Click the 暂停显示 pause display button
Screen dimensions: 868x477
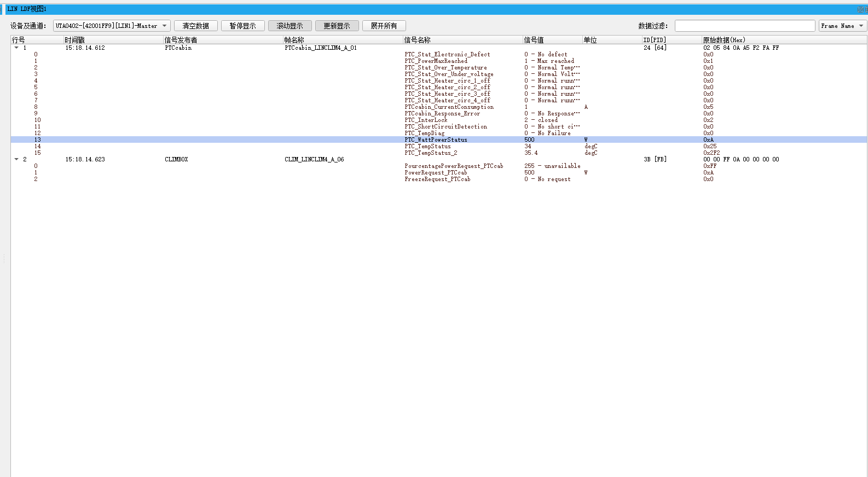[x=243, y=26]
